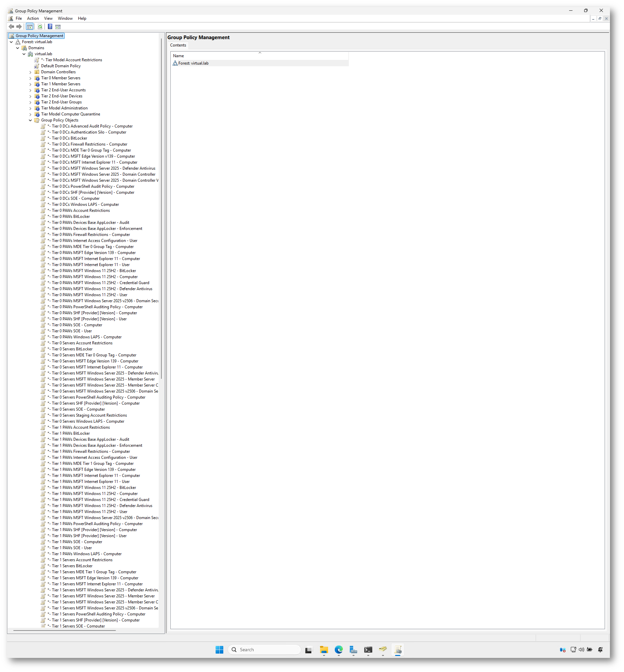This screenshot has height=672, width=624.
Task: Sort by the Name column header
Action: click(260, 56)
